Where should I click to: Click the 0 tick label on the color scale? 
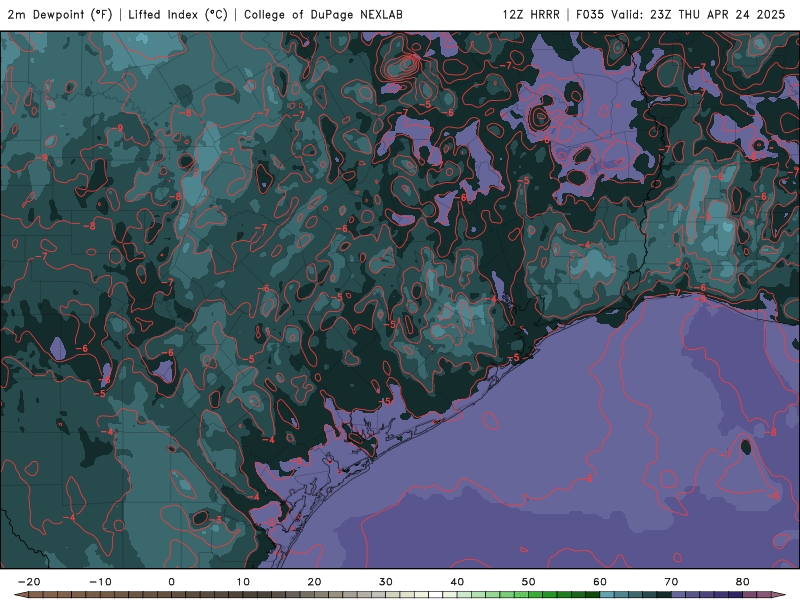171,582
